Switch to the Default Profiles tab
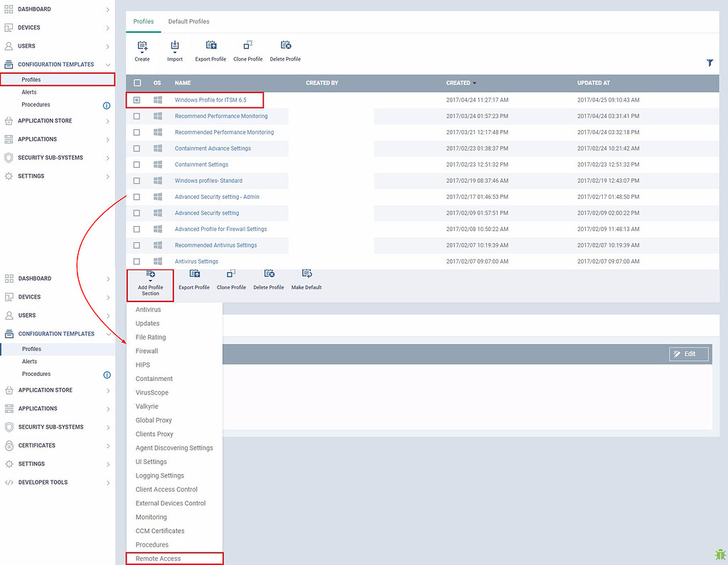 188,21
